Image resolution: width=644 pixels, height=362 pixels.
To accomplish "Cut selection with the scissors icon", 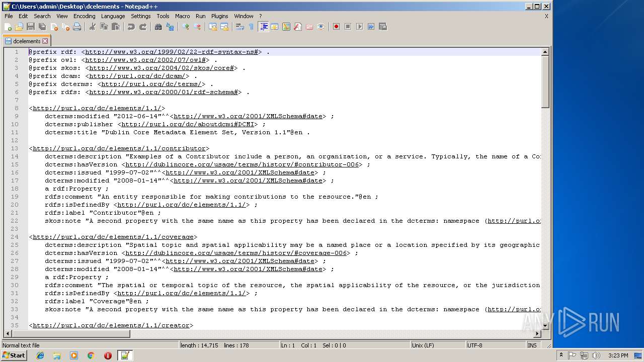I will pyautogui.click(x=93, y=27).
